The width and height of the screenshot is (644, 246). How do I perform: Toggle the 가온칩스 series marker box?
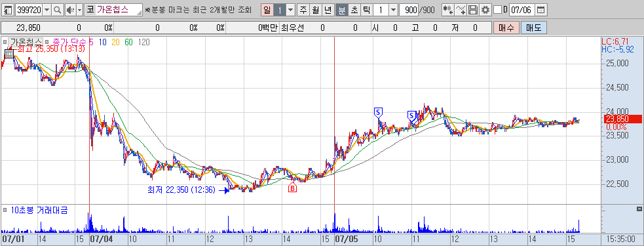click(x=5, y=42)
